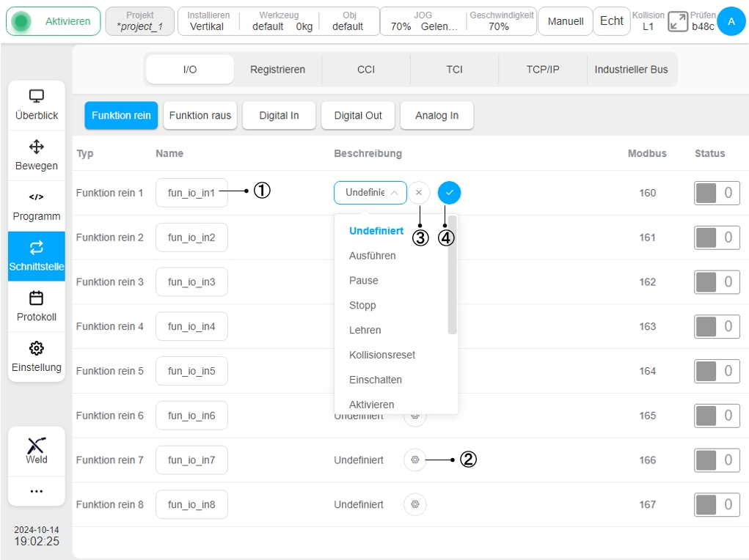
Task: Switch to the TCP/IP tab
Action: coord(543,69)
